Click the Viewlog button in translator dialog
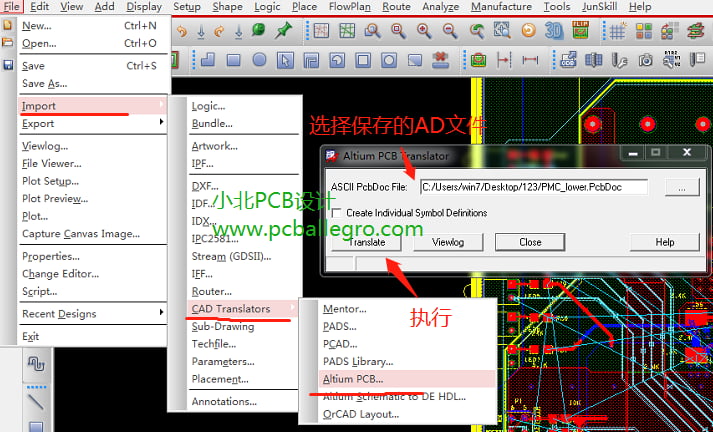Image resolution: width=713 pixels, height=432 pixels. coord(448,242)
